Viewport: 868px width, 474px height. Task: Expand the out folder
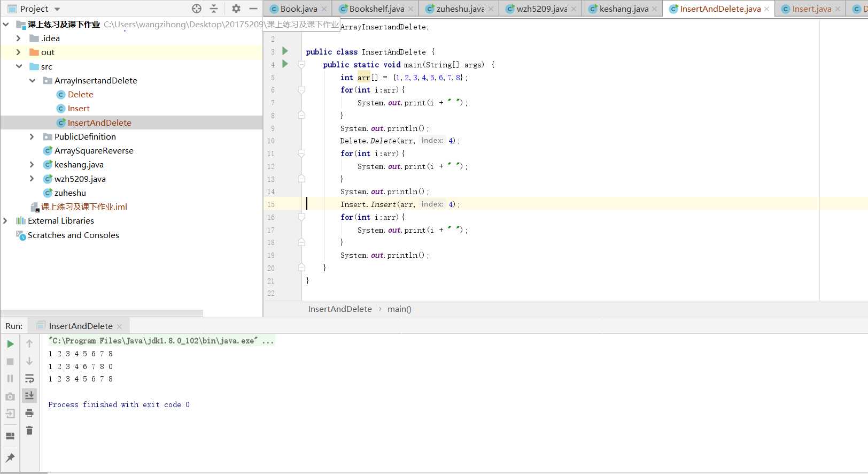pyautogui.click(x=18, y=52)
